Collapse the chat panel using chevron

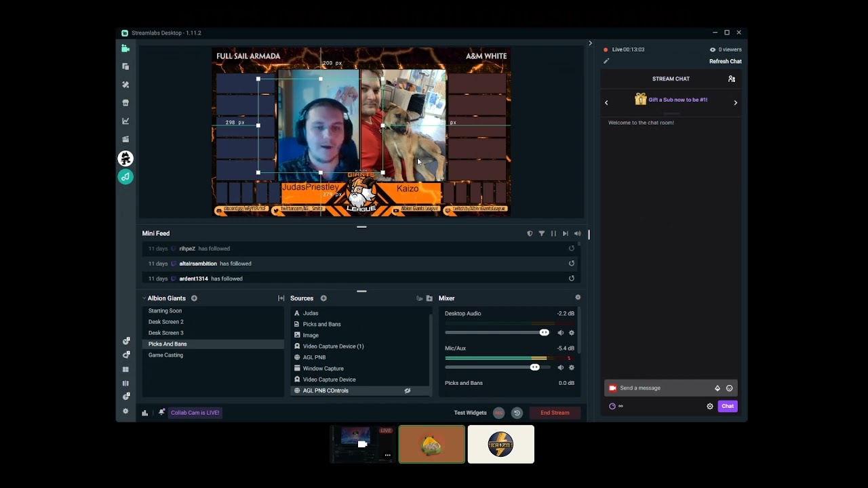pos(590,43)
